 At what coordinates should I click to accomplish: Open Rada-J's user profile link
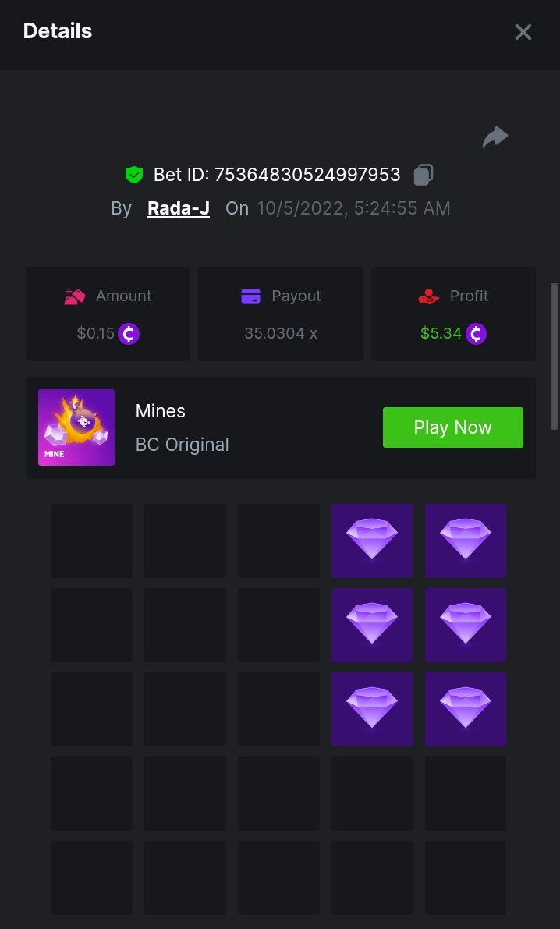[x=179, y=208]
